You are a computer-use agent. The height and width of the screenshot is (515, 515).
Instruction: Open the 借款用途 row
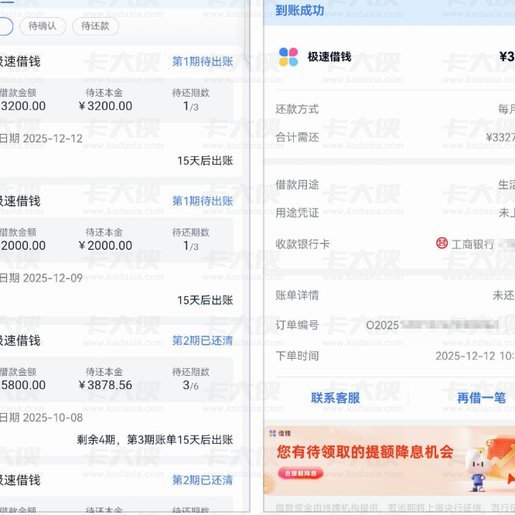395,184
